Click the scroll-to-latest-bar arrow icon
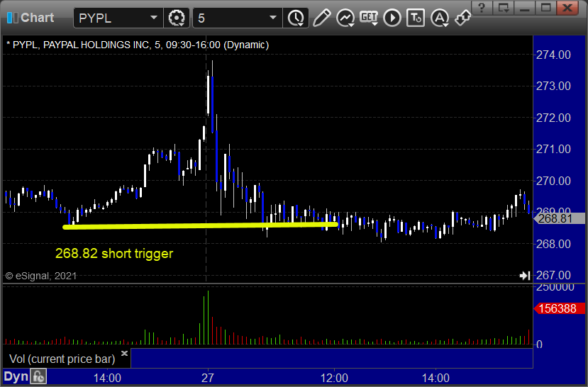Image resolution: width=588 pixels, height=387 pixels. 525,276
